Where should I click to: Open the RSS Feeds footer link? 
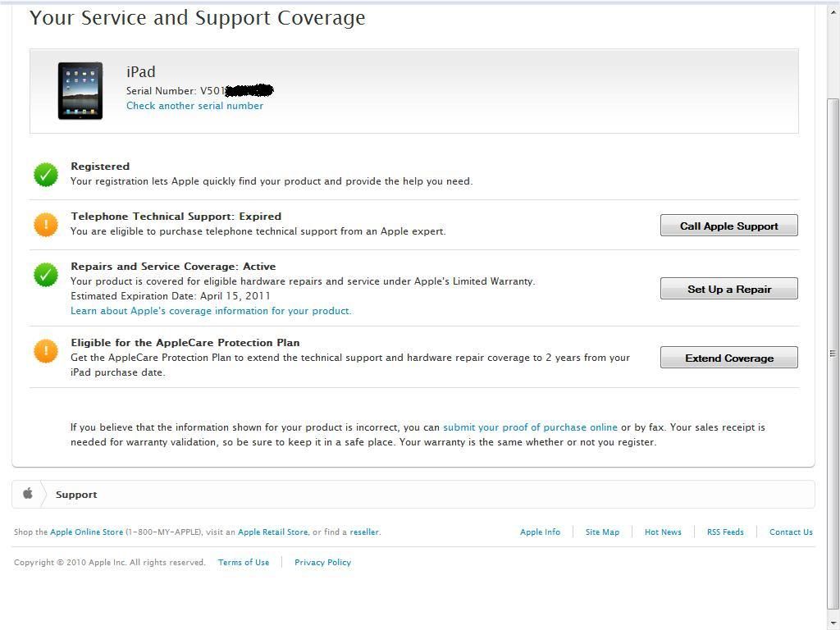point(725,532)
